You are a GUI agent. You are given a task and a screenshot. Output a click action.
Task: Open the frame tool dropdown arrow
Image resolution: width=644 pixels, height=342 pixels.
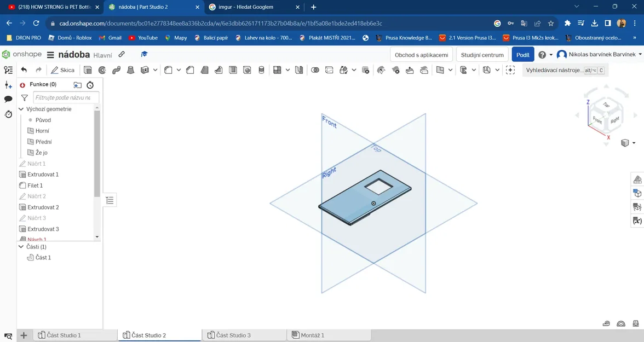[x=497, y=70]
